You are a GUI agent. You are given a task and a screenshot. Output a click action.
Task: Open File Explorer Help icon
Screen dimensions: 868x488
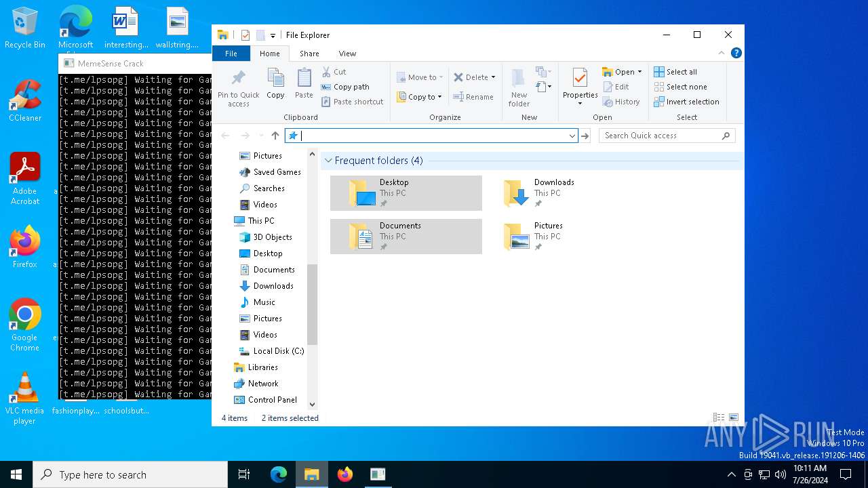point(736,53)
